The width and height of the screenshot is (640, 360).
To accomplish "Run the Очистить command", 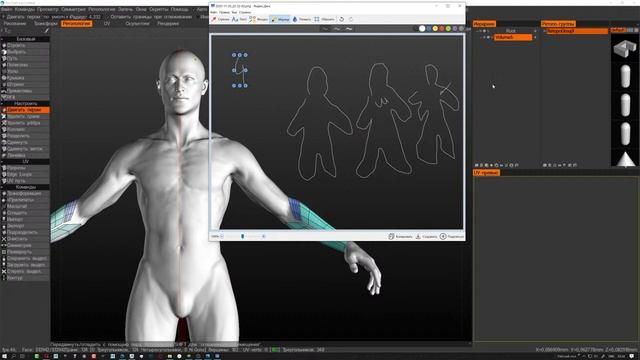I will pos(25,239).
